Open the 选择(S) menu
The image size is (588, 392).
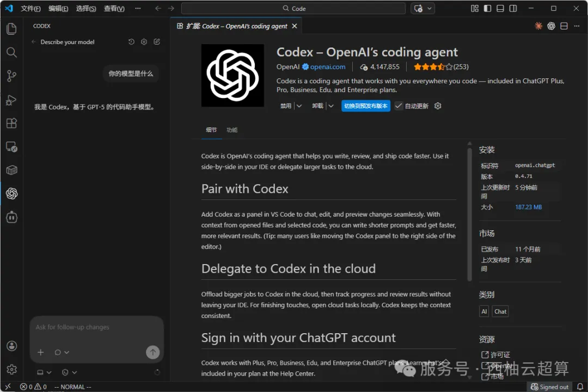pos(86,8)
